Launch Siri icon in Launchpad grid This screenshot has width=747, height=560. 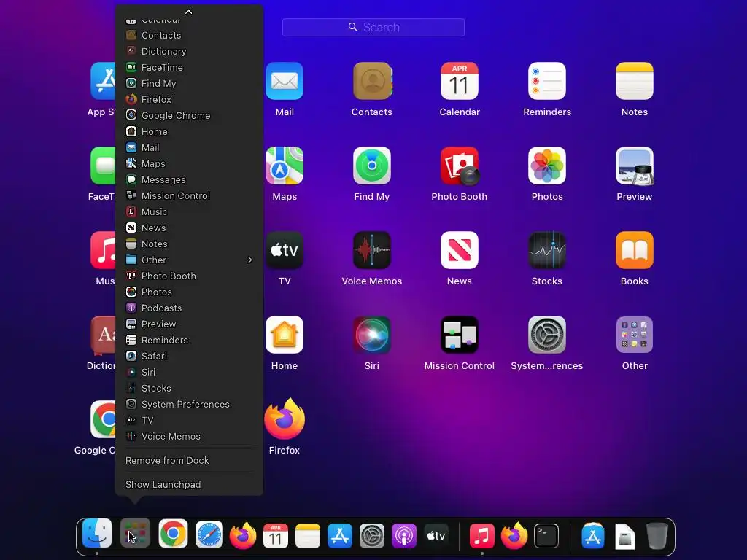point(372,335)
